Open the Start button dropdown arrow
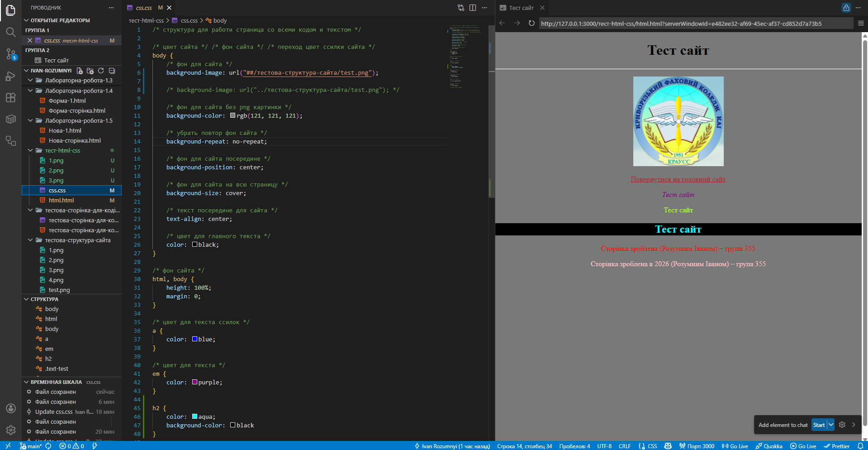The width and height of the screenshot is (868, 450). click(831, 425)
